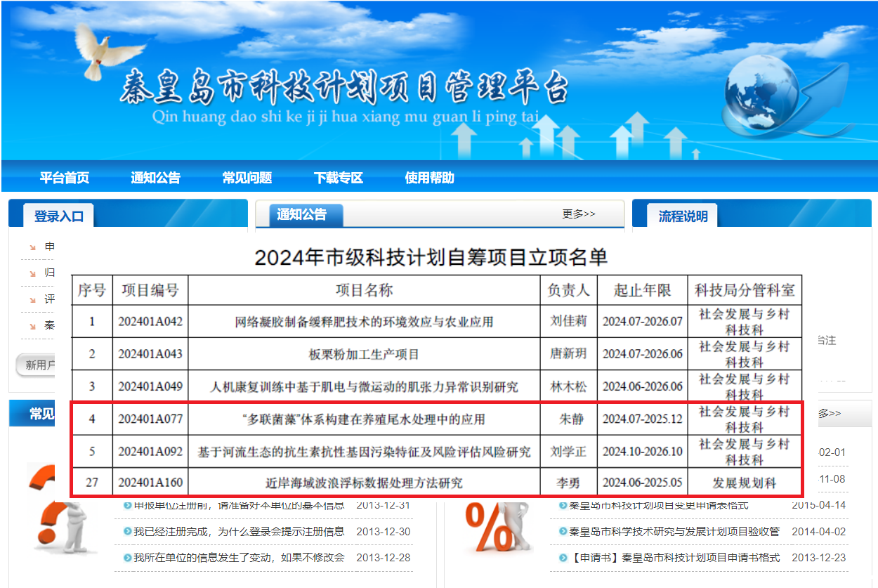Select 下载专区 in the navigation bar
Screen dimensions: 878x588
click(339, 178)
